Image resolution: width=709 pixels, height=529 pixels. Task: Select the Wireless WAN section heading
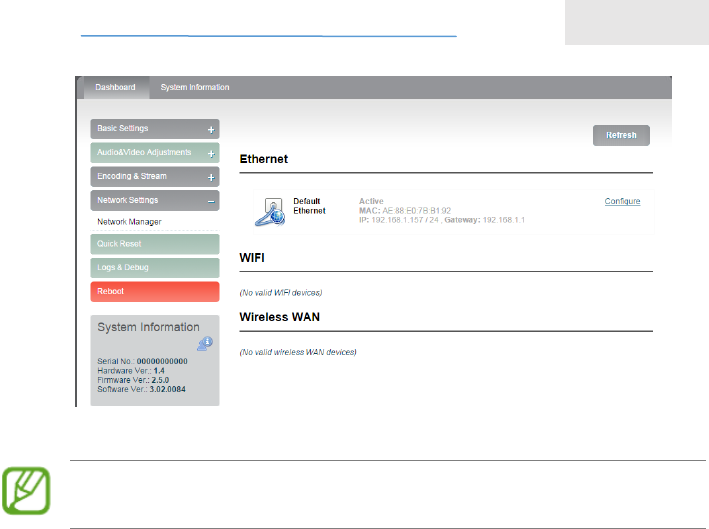279,317
